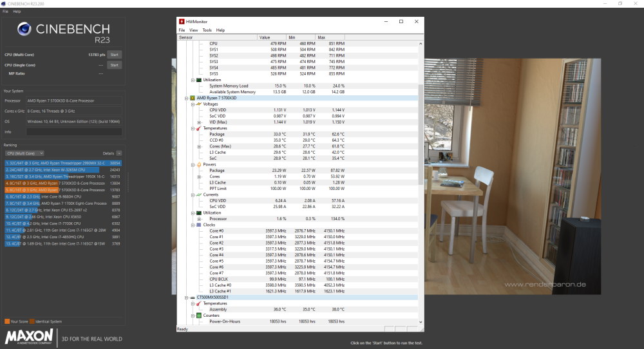Click the Info text field in Cinebench
Screen dimensions: 644x349
(x=73, y=132)
